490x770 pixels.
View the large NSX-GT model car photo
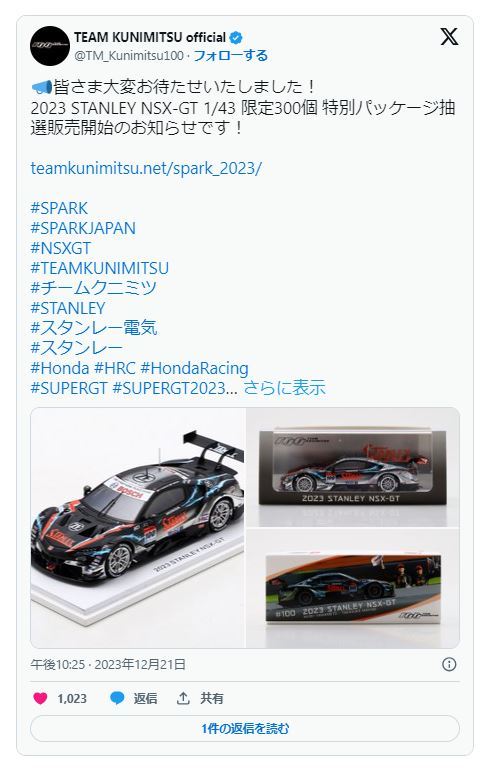click(137, 527)
